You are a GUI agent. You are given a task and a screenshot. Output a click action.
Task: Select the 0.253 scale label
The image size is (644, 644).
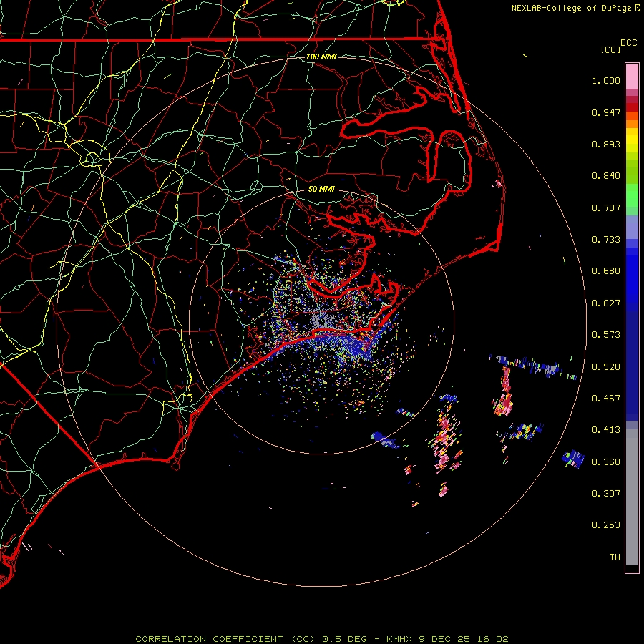606,525
